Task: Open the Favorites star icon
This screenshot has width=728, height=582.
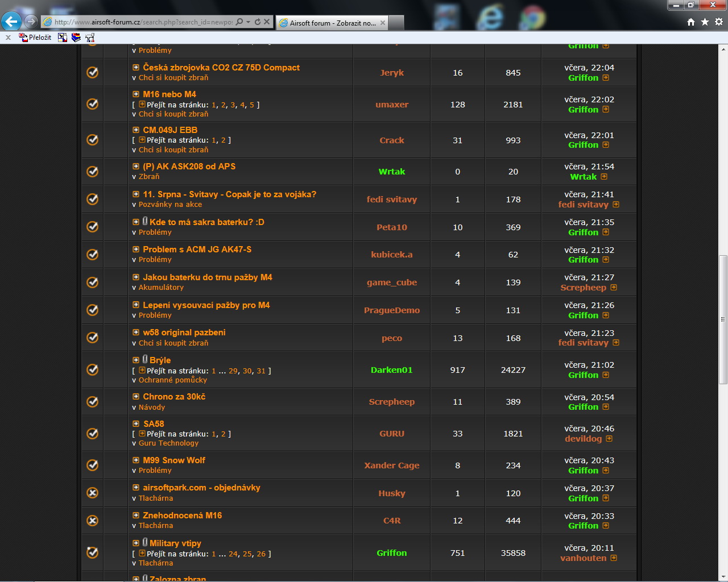Action: point(705,22)
